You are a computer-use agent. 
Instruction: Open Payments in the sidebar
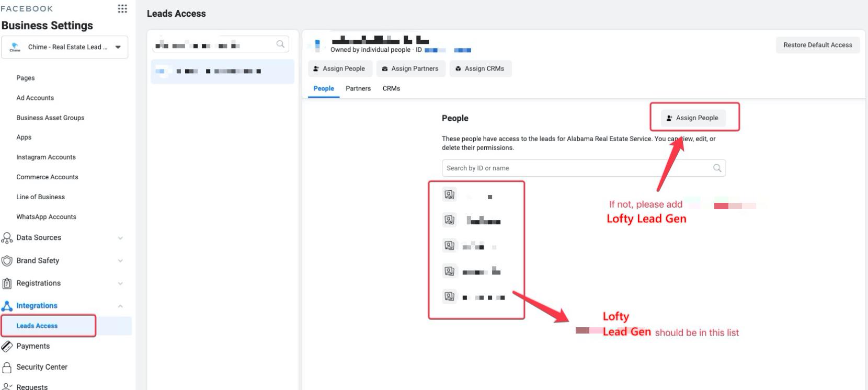pos(33,346)
